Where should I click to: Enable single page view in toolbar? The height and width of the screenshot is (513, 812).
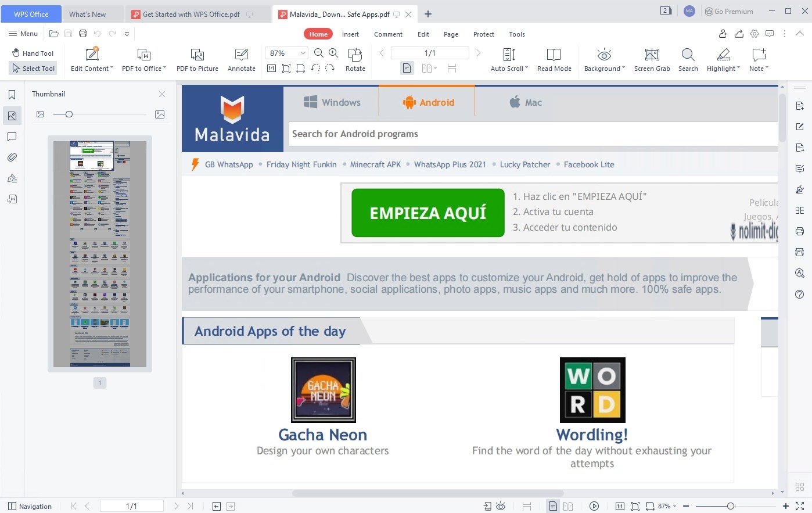pos(407,69)
